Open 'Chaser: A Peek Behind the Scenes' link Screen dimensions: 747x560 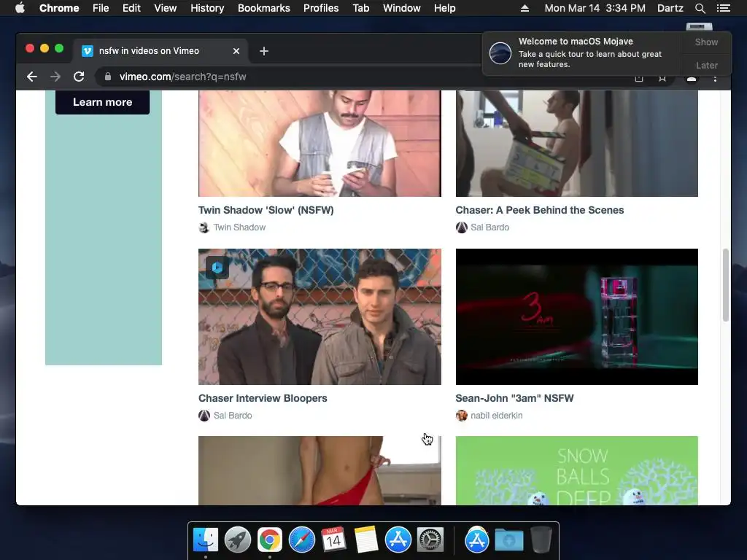click(539, 210)
